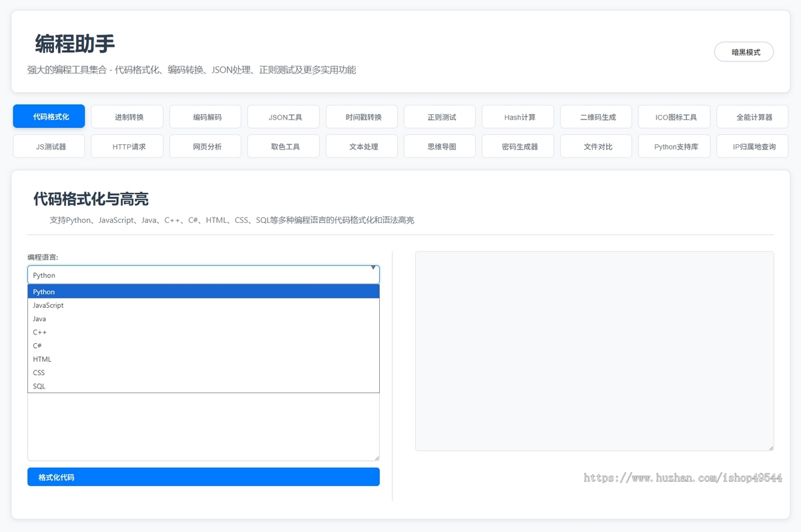Viewport: 801px width, 532px height.
Task: Open the 编码解码 tab
Action: click(x=206, y=117)
